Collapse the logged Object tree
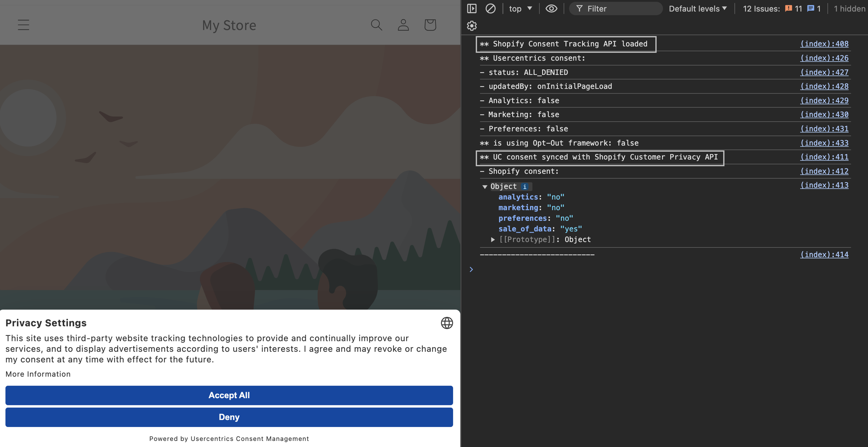This screenshot has height=447, width=868. [485, 186]
